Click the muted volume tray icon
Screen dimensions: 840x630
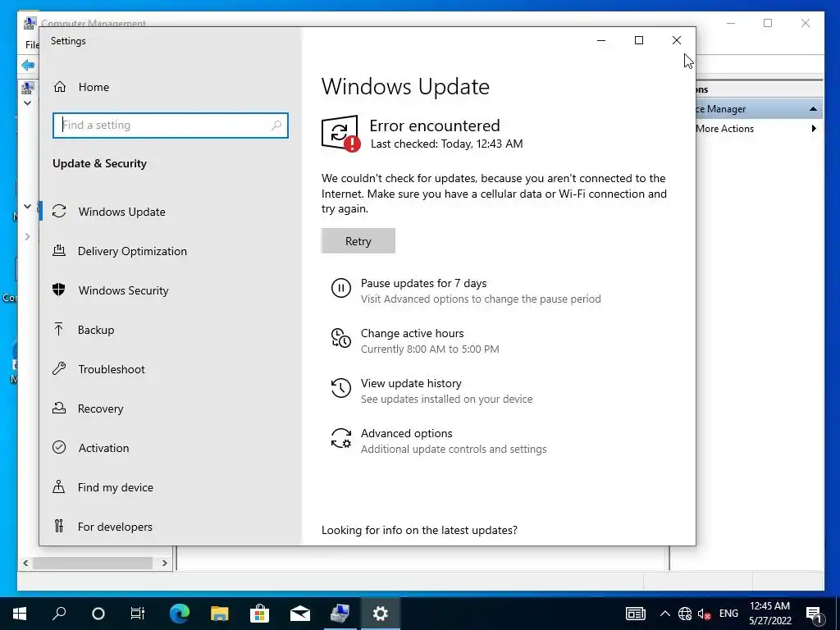[x=704, y=614]
